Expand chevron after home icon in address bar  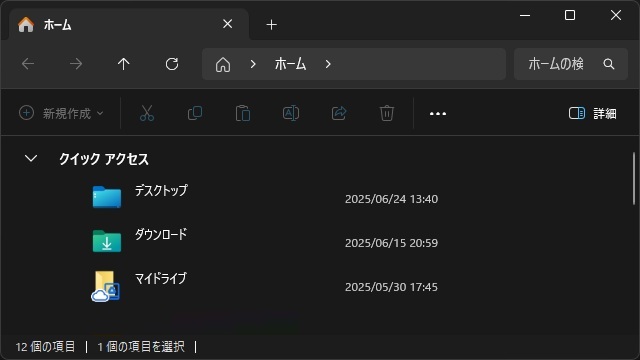(x=253, y=64)
